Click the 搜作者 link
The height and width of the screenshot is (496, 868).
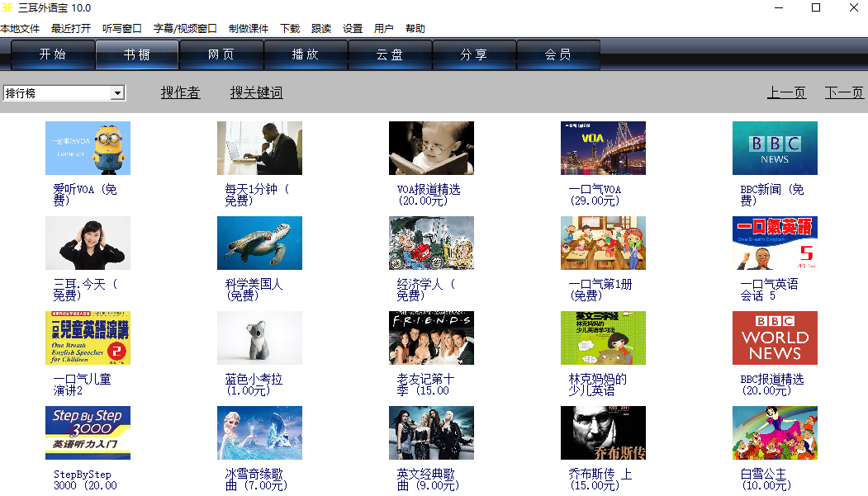coord(181,93)
